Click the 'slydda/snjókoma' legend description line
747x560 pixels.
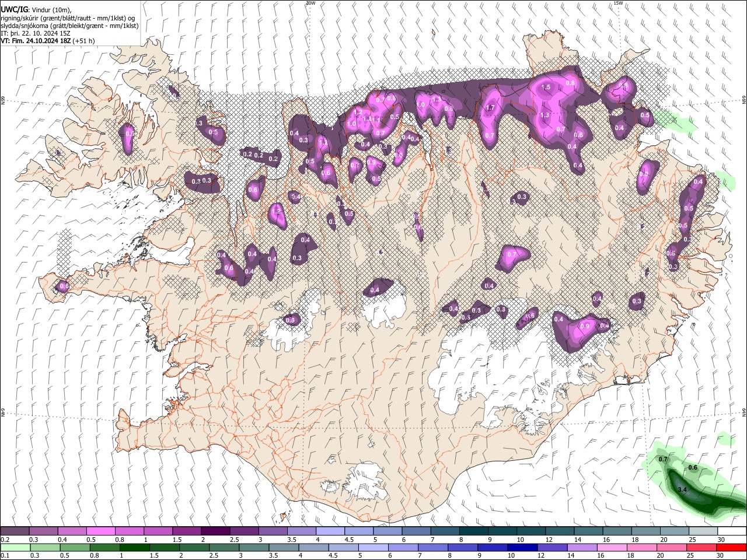pyautogui.click(x=69, y=26)
